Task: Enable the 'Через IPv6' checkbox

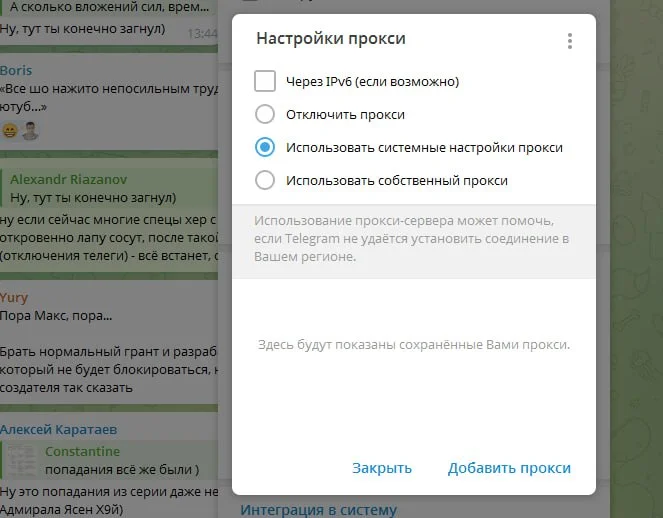Action: tap(265, 81)
